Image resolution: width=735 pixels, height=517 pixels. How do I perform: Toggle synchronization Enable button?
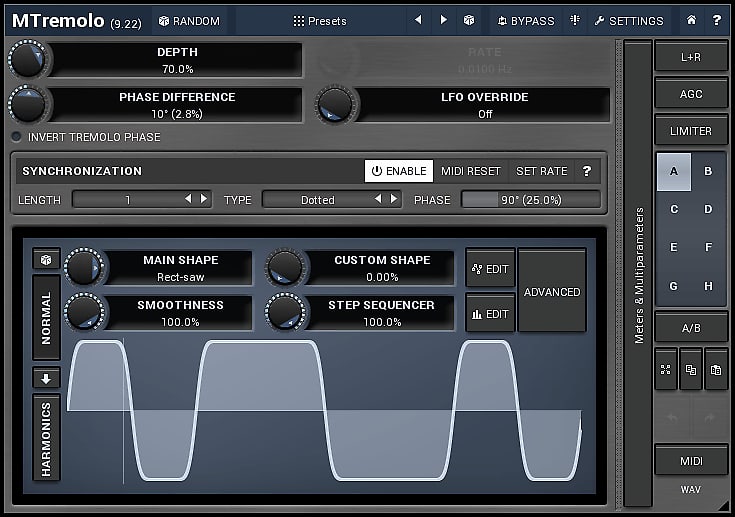point(398,171)
